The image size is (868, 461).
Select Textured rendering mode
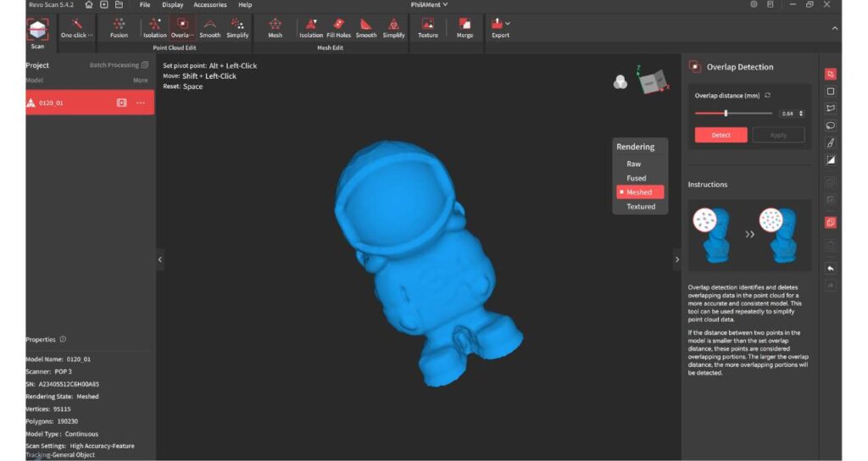pos(641,207)
